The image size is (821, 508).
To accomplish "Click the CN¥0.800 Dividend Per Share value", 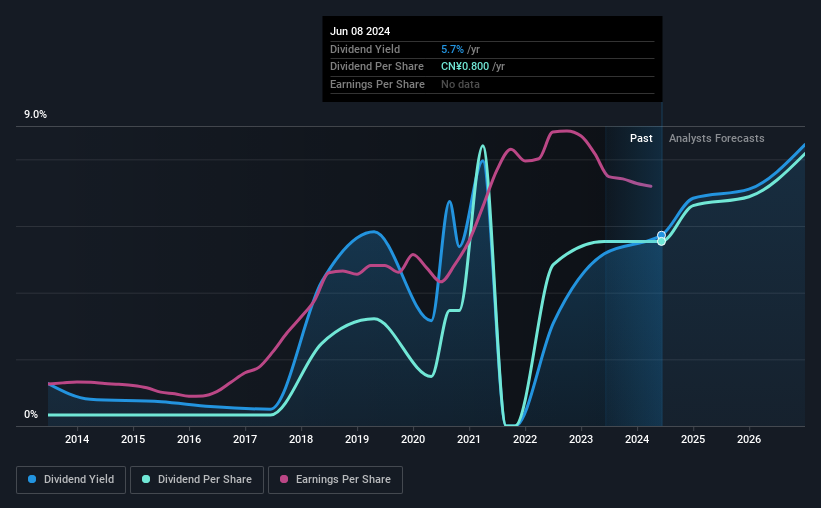I will [x=465, y=67].
